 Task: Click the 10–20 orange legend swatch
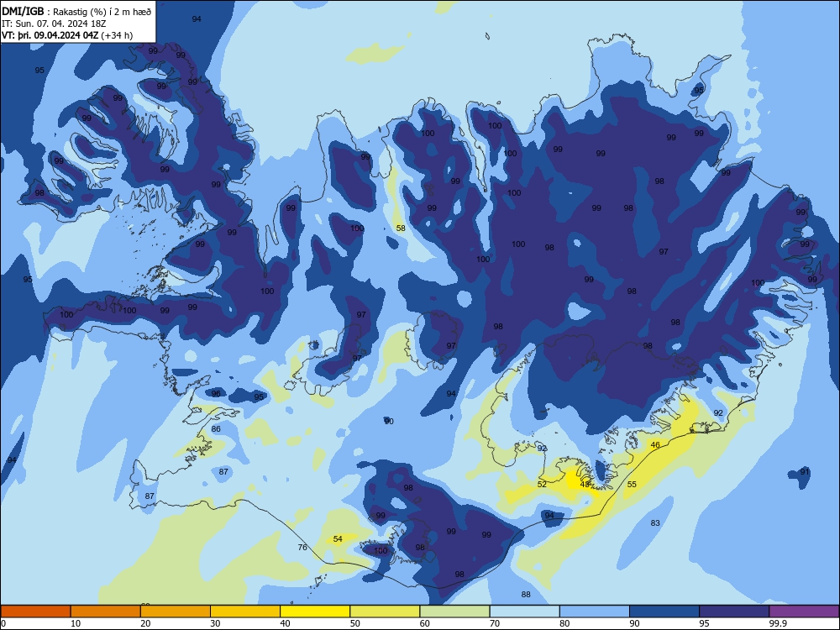click(x=106, y=612)
